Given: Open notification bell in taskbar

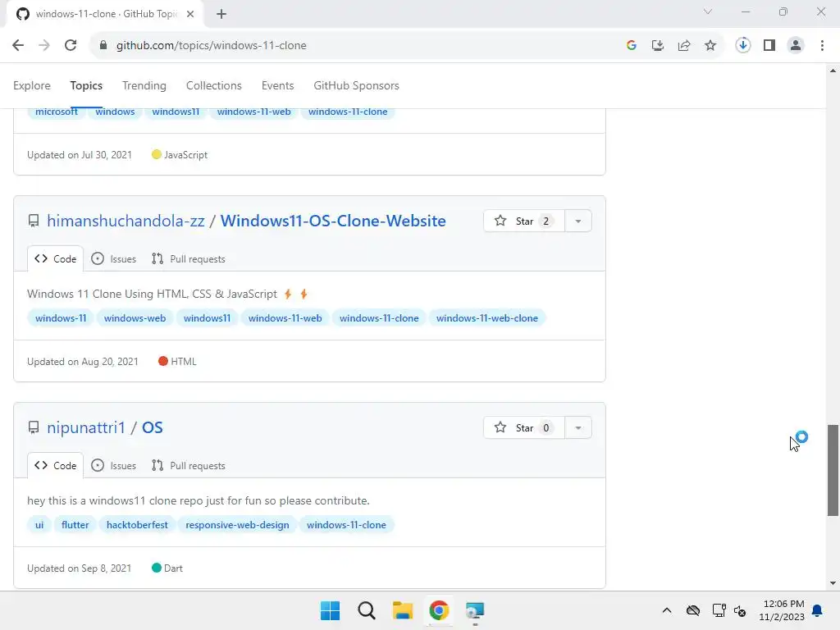Looking at the screenshot, I should [817, 610].
